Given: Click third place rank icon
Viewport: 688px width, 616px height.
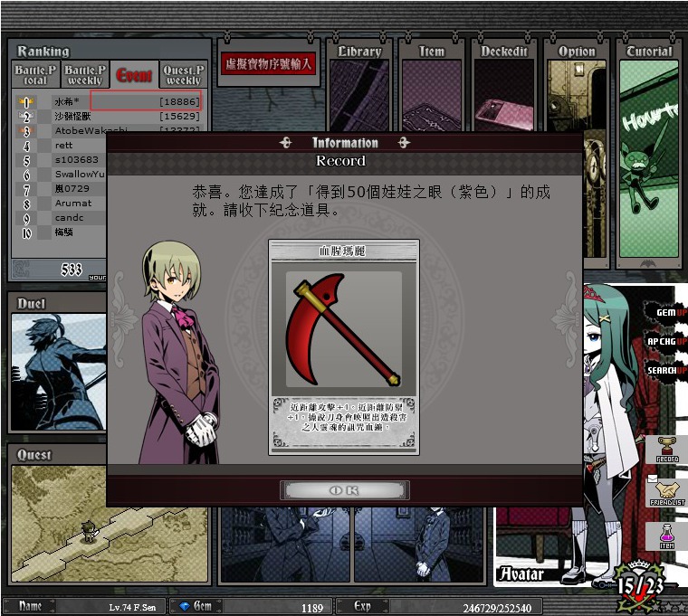Looking at the screenshot, I should pos(26,131).
